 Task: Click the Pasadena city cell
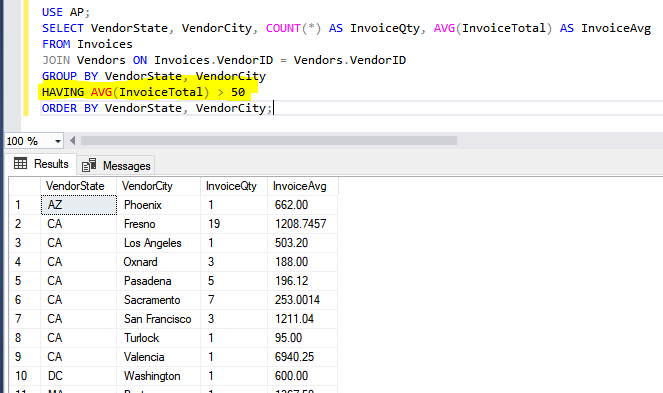(x=158, y=281)
